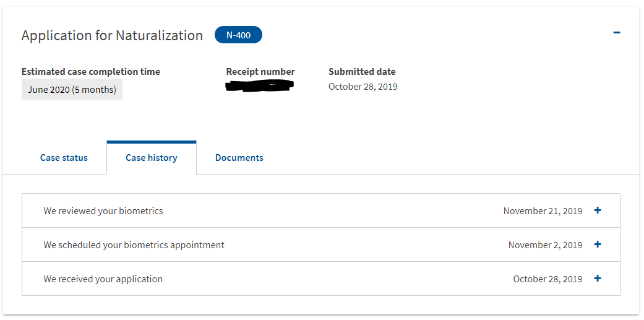Open the 'We reviewed your biometrics' entry

pos(321,210)
